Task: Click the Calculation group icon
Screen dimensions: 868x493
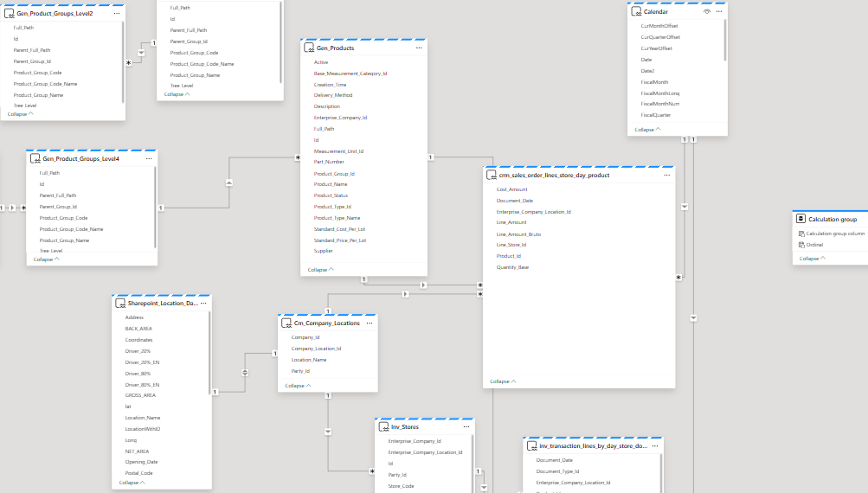Action: [x=801, y=219]
